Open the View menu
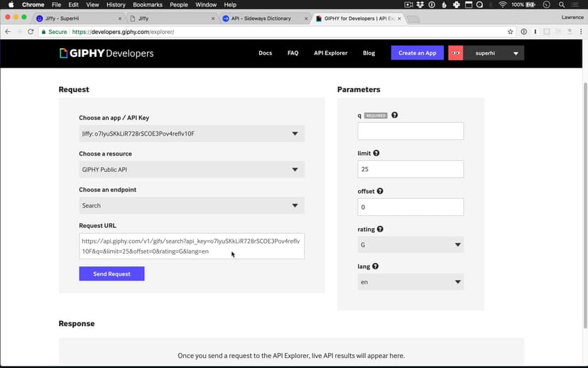 pyautogui.click(x=92, y=4)
